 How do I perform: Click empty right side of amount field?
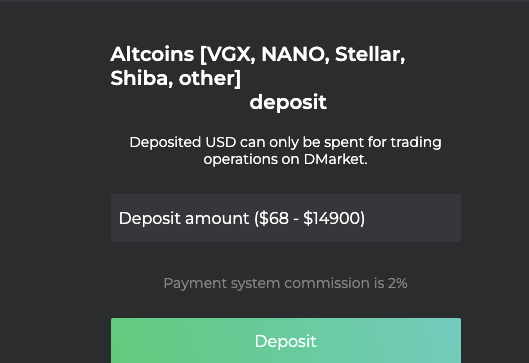413,218
